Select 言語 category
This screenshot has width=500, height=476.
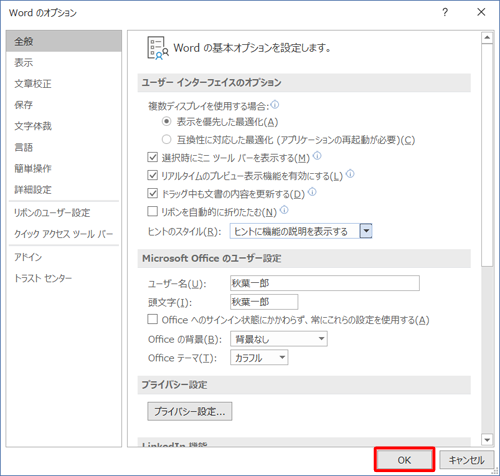click(x=64, y=147)
